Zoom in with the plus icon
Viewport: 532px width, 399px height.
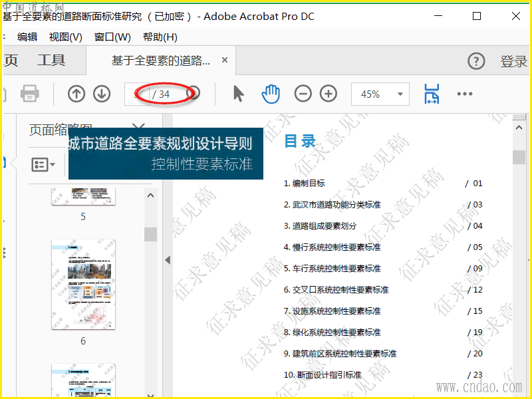tap(329, 94)
